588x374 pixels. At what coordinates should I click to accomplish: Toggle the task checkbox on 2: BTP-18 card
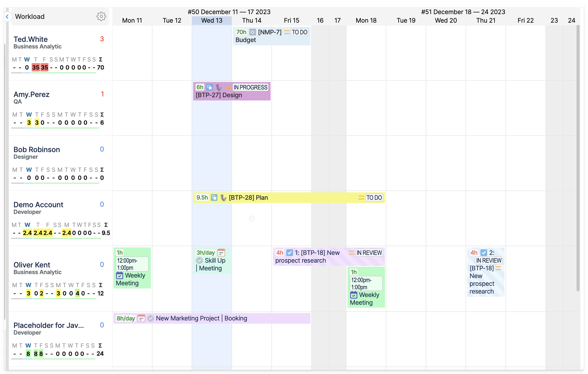(x=484, y=253)
